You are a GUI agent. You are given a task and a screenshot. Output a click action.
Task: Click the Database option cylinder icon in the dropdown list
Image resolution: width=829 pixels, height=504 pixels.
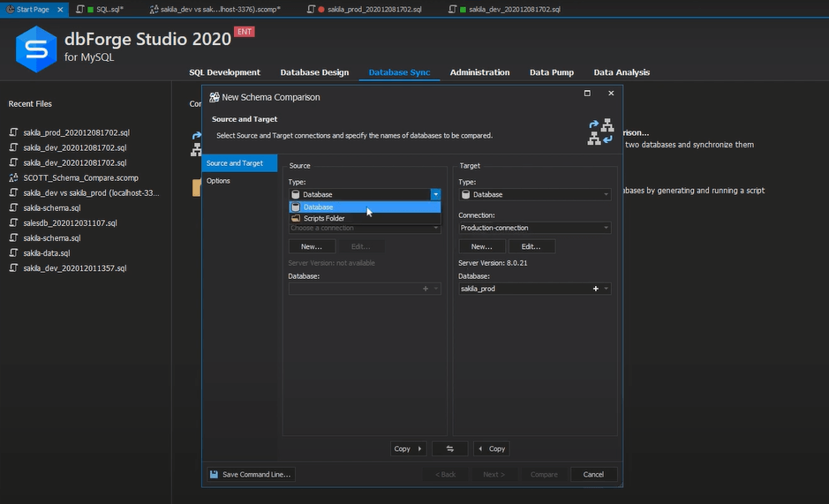click(296, 207)
